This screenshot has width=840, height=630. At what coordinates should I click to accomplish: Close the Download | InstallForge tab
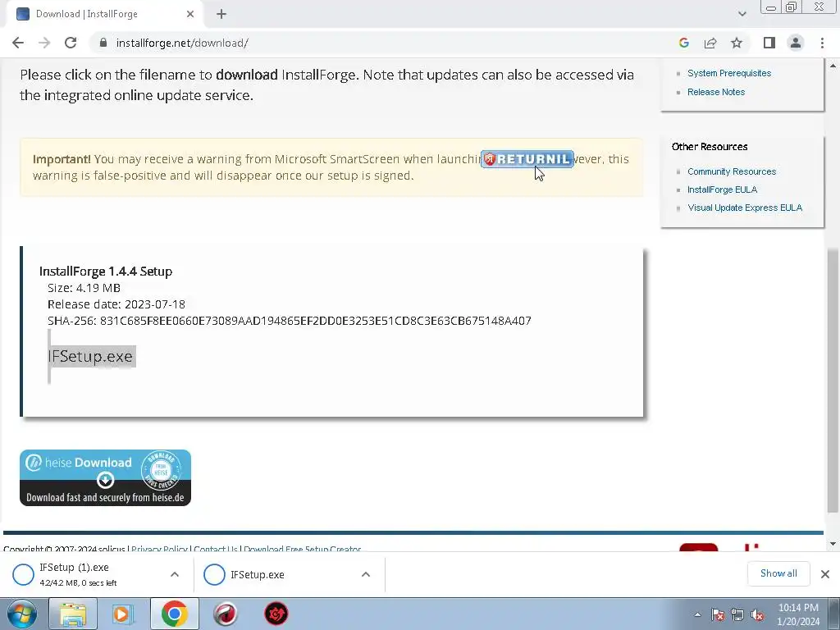point(190,15)
